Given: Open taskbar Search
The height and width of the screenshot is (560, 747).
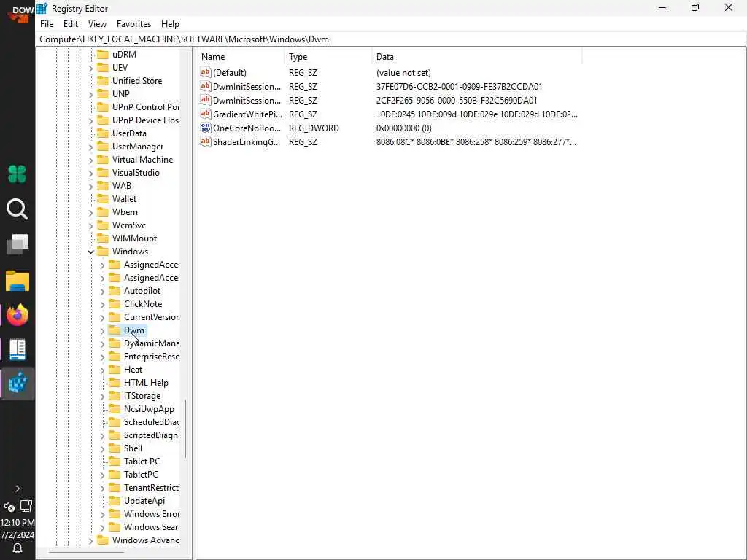Looking at the screenshot, I should point(18,209).
